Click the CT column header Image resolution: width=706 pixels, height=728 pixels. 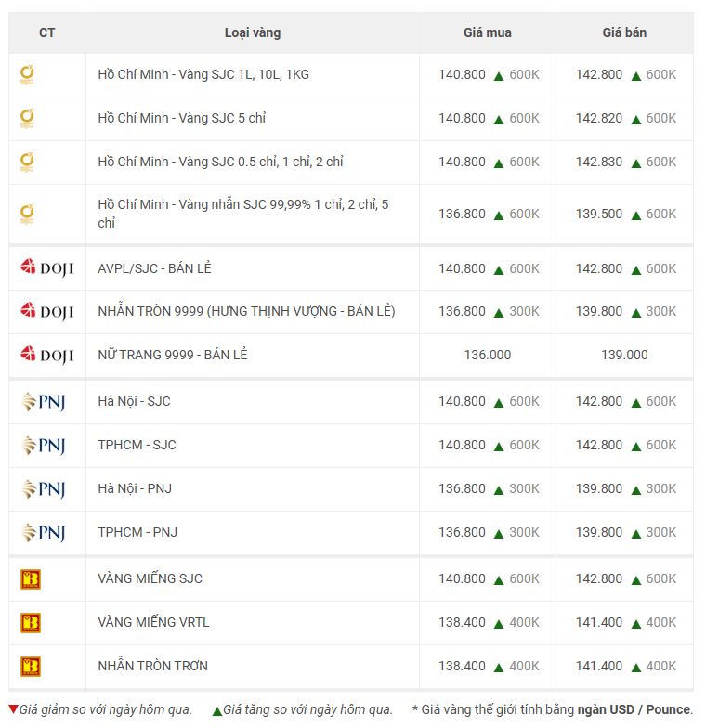click(46, 32)
